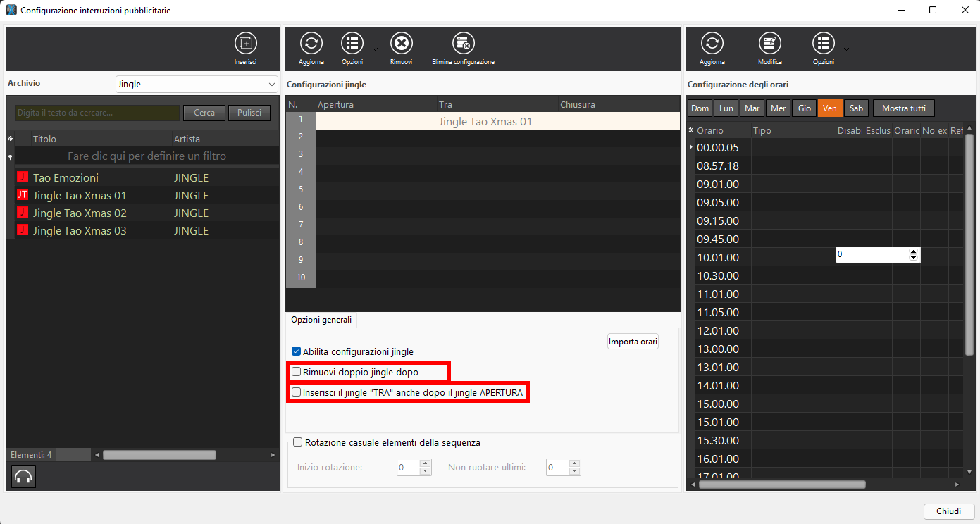Select row number 5 in configurations
The image size is (980, 524).
point(301,189)
